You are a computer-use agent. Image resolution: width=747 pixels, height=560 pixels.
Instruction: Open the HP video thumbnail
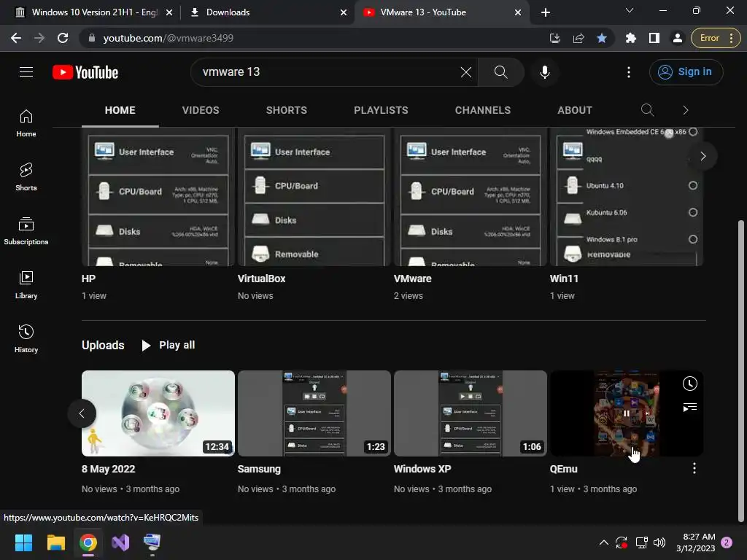(x=158, y=197)
